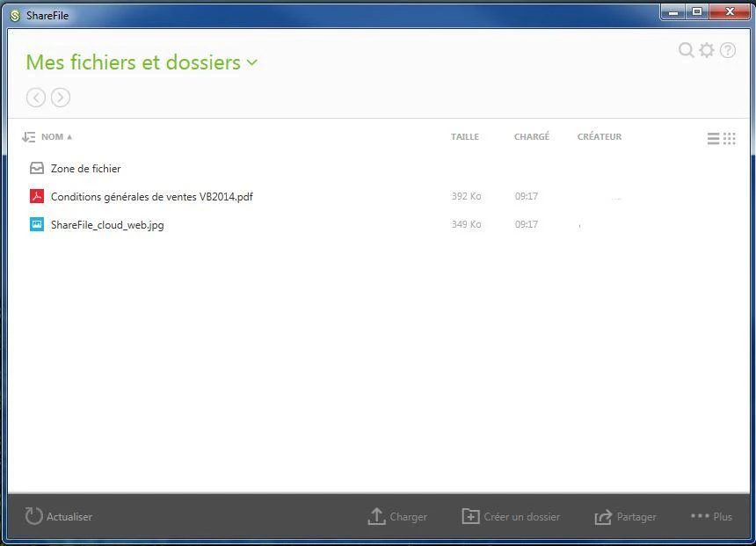Image resolution: width=756 pixels, height=546 pixels.
Task: Click the Créer un dossier folder-plus icon
Action: 470,516
